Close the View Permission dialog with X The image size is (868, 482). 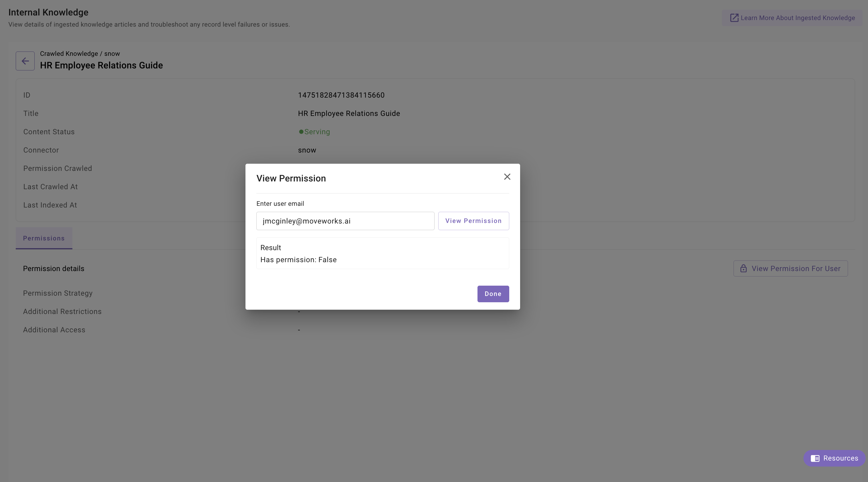[x=507, y=177]
